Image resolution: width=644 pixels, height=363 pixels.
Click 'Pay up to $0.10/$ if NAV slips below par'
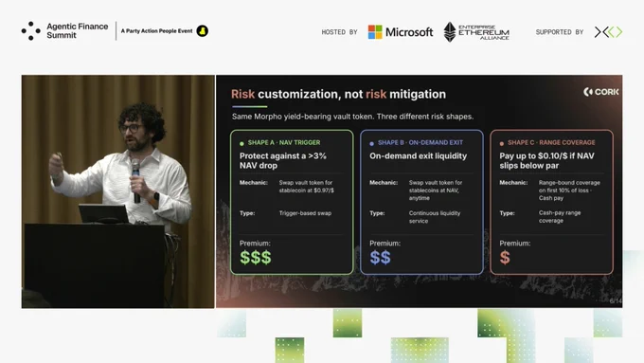tap(546, 161)
